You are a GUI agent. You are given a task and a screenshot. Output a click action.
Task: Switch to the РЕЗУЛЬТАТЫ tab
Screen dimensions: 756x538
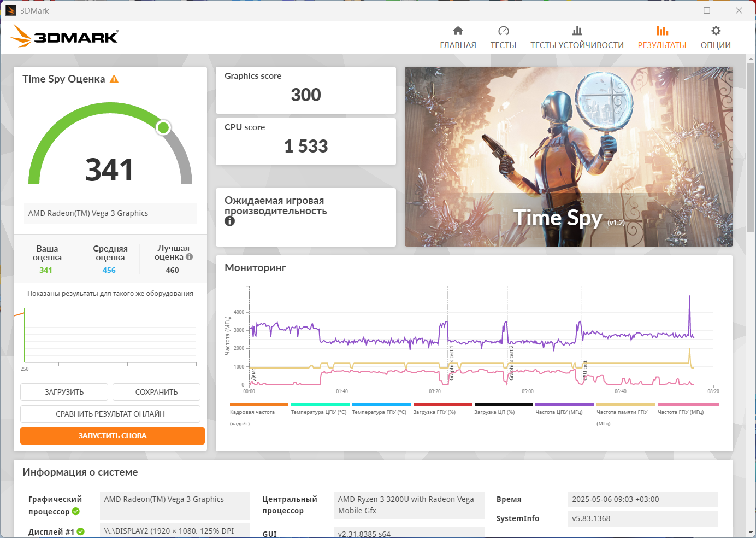pos(662,37)
